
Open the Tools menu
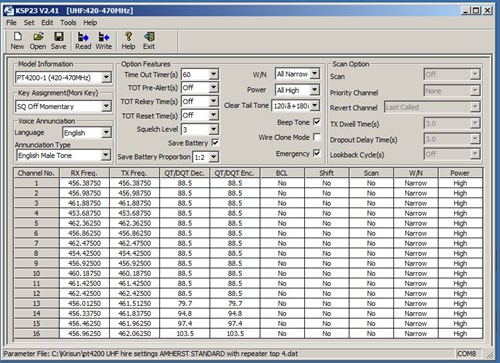(68, 23)
